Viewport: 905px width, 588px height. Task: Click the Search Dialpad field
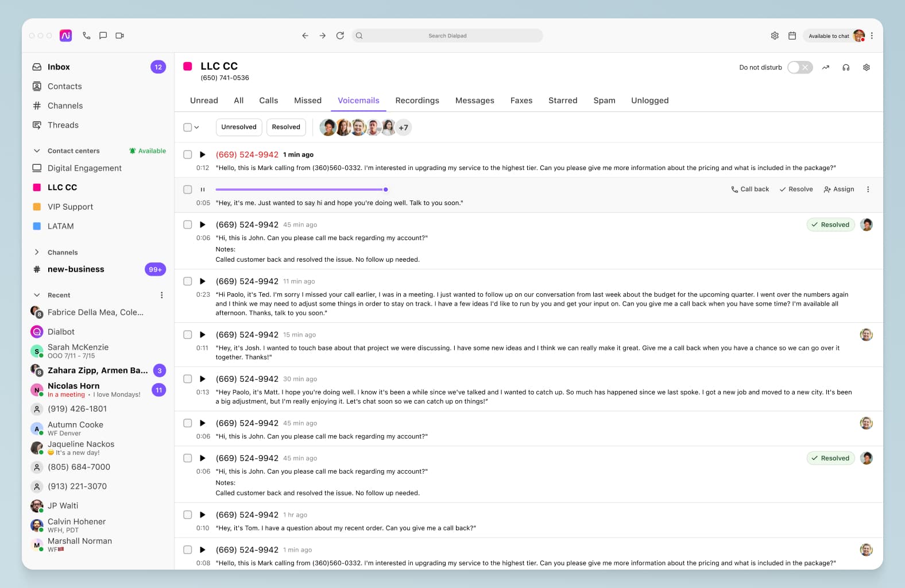447,36
